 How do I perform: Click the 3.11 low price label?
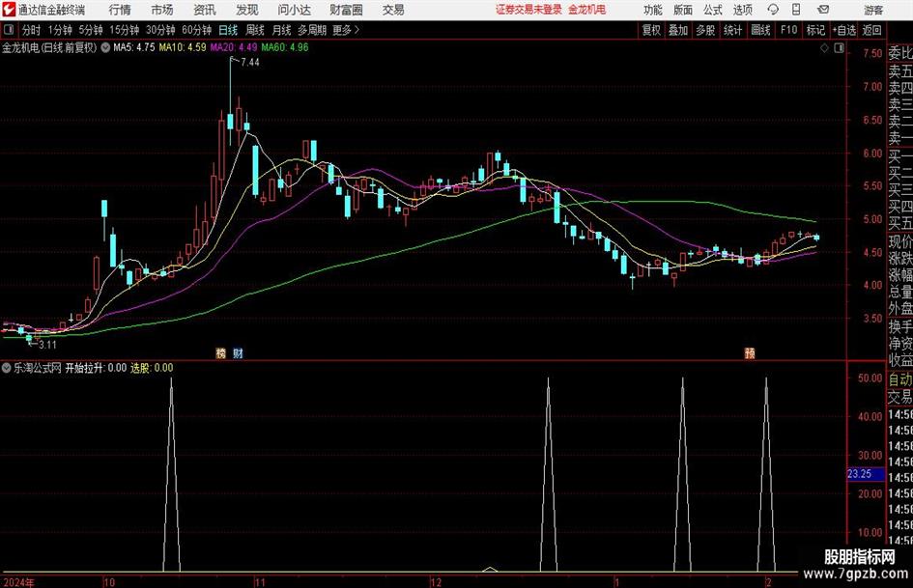[x=47, y=345]
